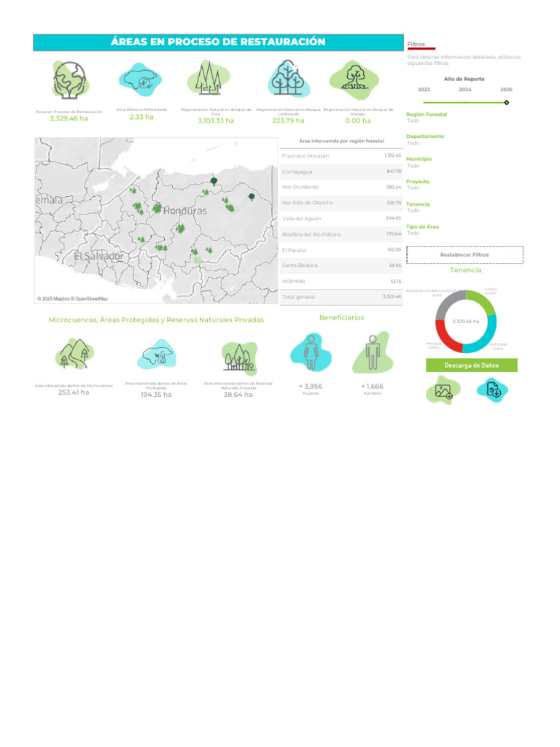Screen dimensions: 560x747
Task: Select the Valle del Aguán row
Action: click(341, 218)
